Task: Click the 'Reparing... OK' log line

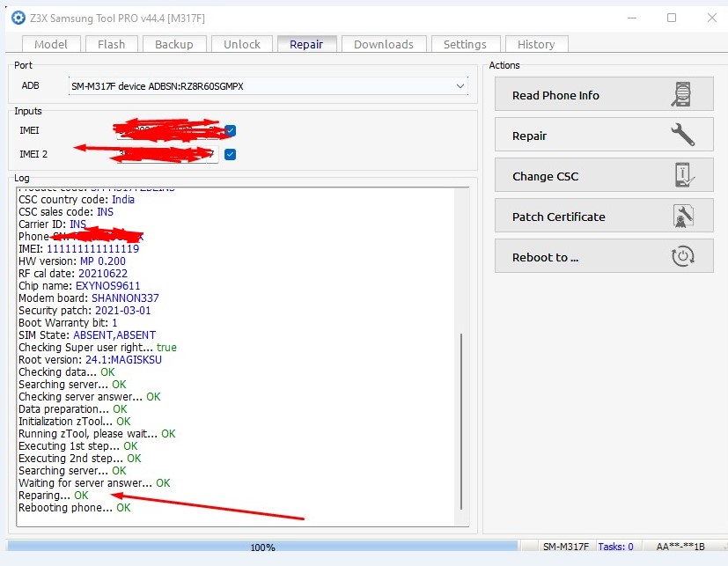Action: [54, 495]
